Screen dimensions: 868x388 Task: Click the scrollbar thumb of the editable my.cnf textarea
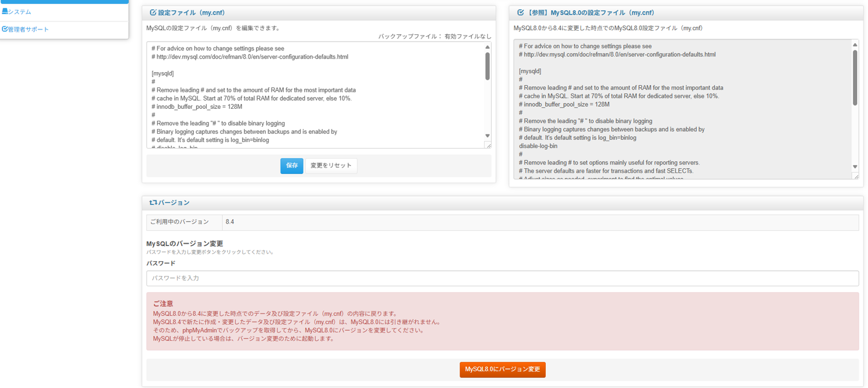pos(487,67)
